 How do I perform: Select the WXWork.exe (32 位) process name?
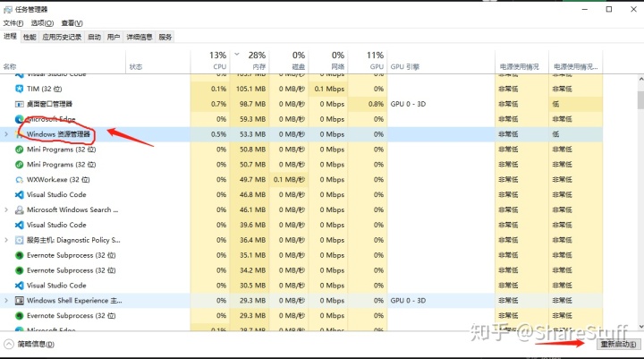tap(58, 180)
